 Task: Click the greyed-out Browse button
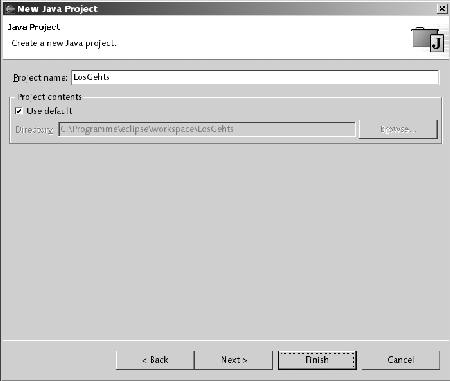click(398, 129)
